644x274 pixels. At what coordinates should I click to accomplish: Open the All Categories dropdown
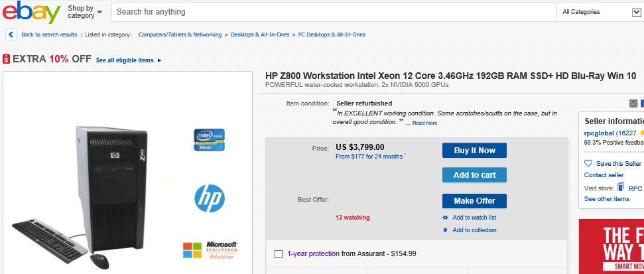(x=600, y=12)
